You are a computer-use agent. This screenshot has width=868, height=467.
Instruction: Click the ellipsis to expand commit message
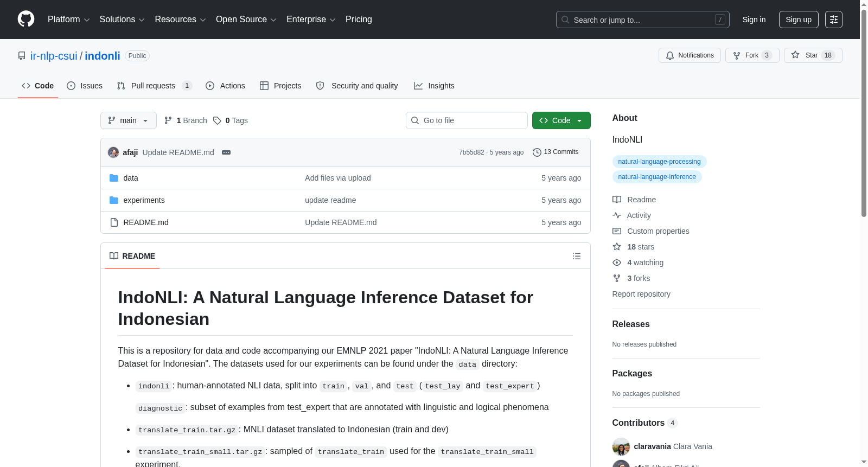click(x=226, y=152)
